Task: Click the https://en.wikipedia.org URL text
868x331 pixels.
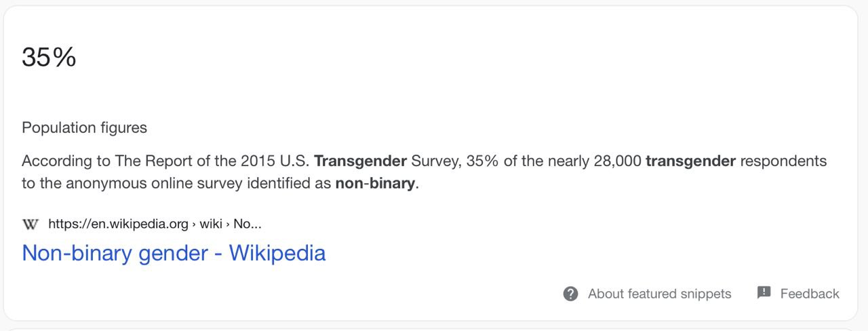Action: 118,224
